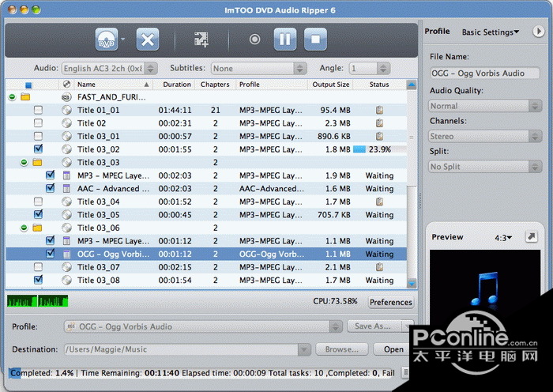The width and height of the screenshot is (553, 392).
Task: Check the box for Title 02
Action: [x=38, y=123]
